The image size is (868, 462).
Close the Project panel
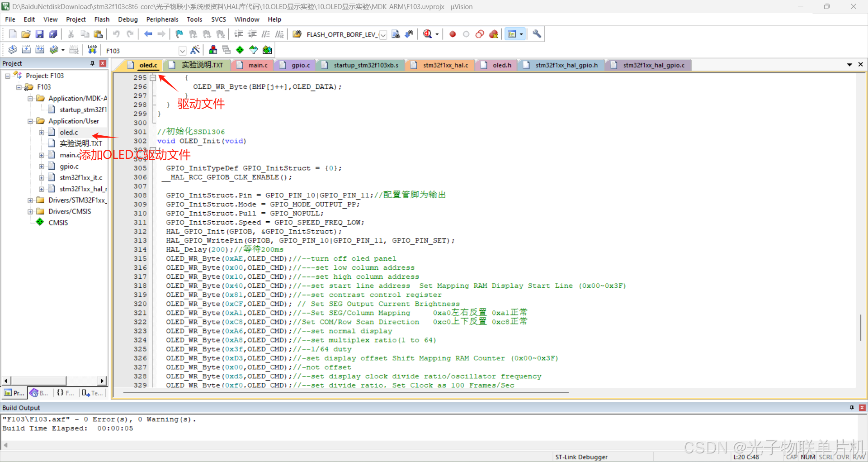coord(103,63)
